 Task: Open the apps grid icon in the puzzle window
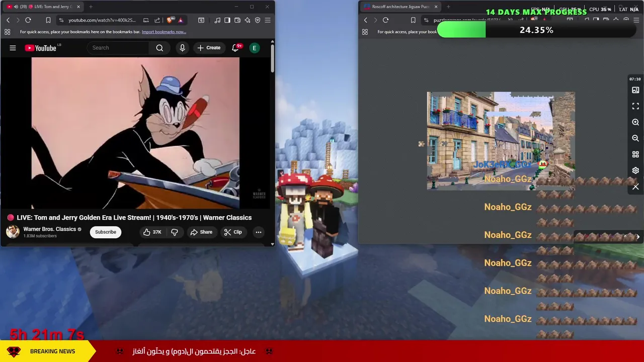pos(365,32)
